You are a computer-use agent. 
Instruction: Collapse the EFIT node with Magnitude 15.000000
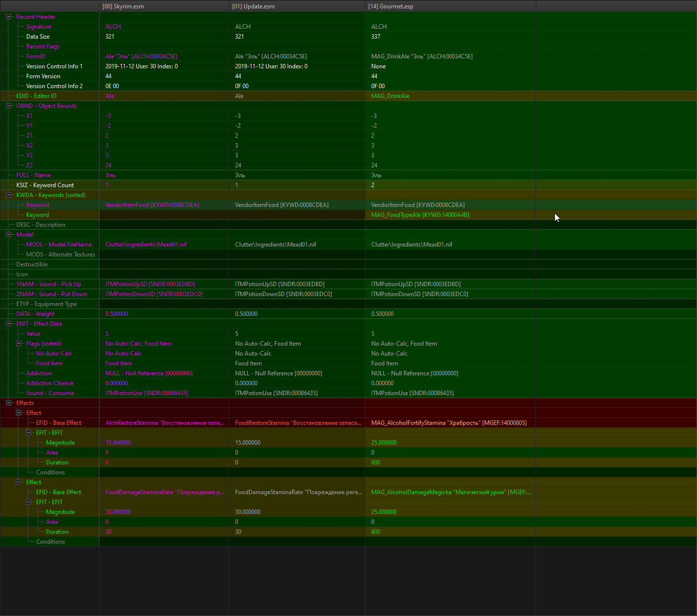pos(28,433)
